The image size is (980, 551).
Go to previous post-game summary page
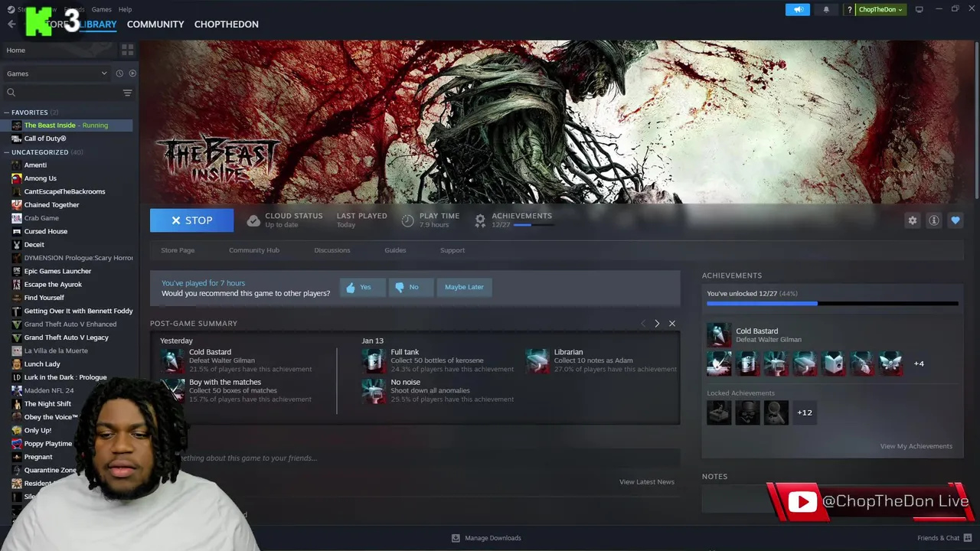643,324
